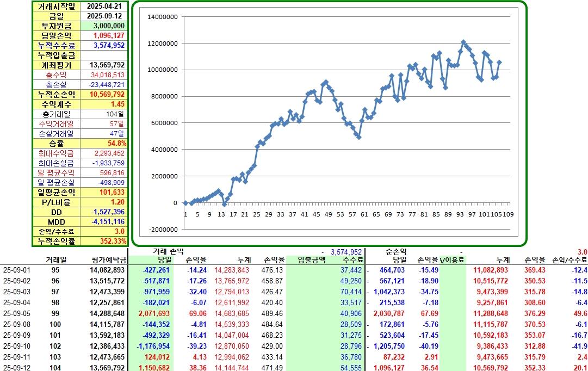The image size is (588, 371).
Task: Select the date cell 25-09-12
Action: pos(17,368)
